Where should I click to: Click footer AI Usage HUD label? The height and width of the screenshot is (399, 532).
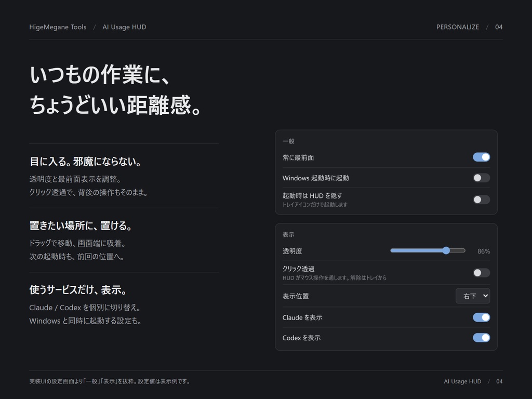tap(462, 381)
